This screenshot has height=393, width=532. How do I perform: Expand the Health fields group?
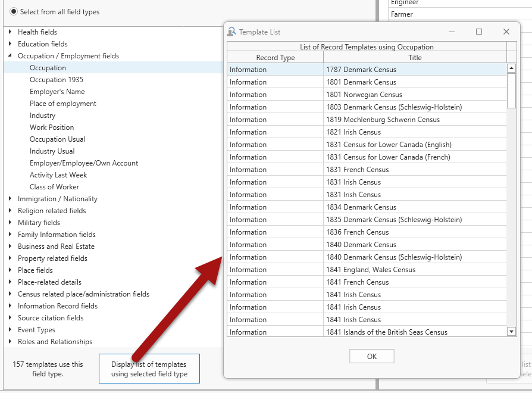point(10,32)
